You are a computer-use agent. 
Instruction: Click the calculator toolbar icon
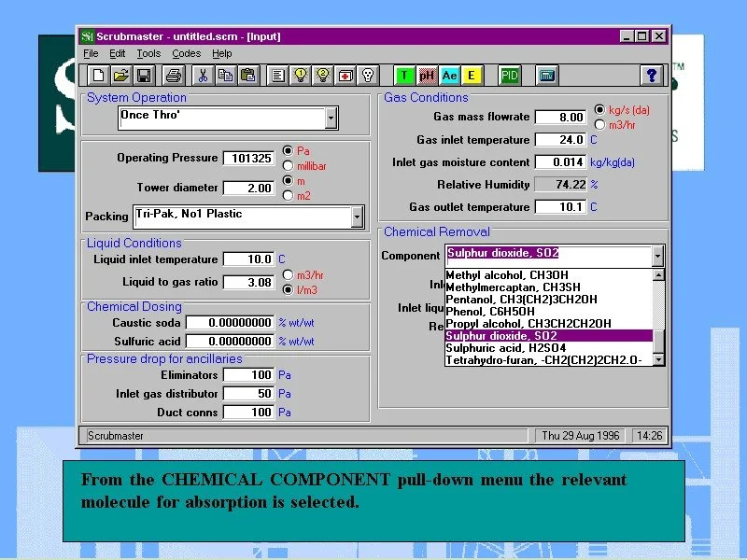[546, 76]
